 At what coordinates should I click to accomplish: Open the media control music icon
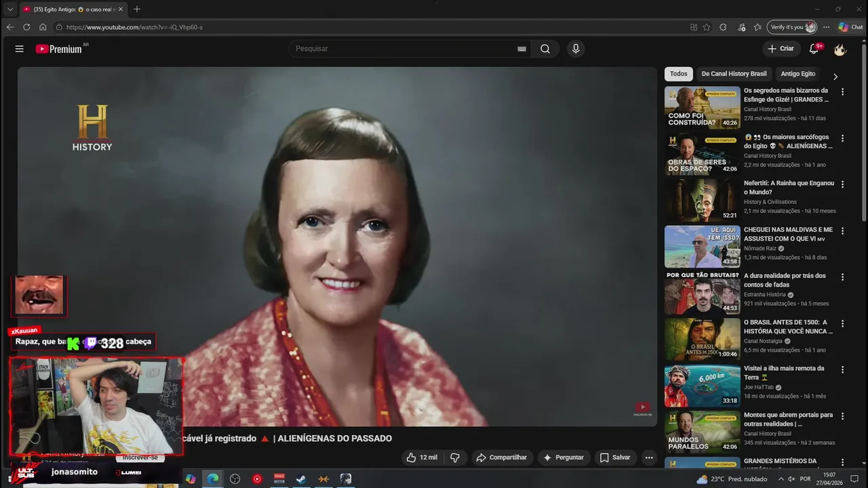(x=741, y=27)
